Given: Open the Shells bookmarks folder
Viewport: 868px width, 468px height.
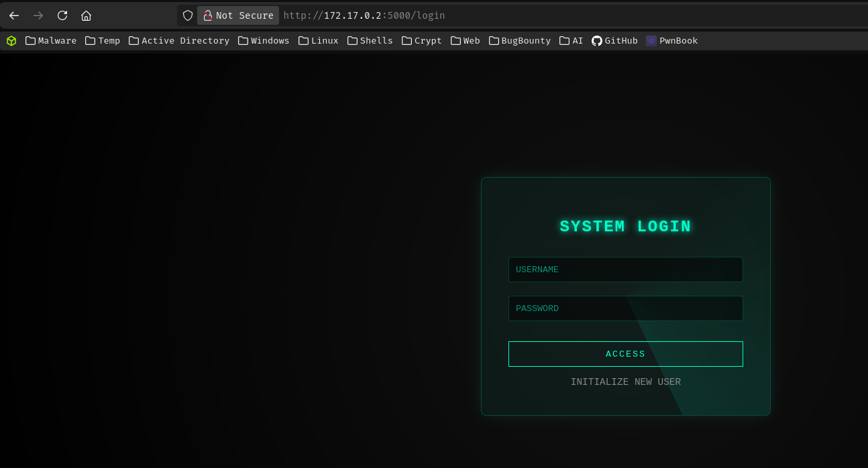Looking at the screenshot, I should tap(370, 41).
